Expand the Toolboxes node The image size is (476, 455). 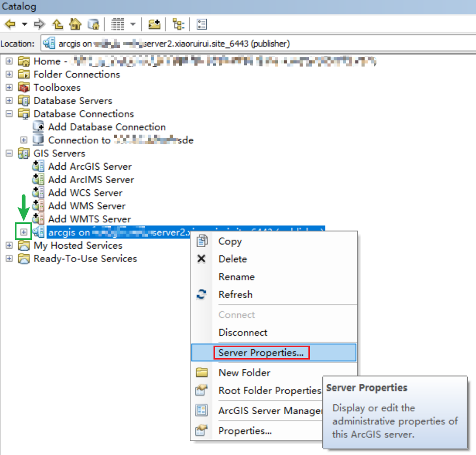click(9, 88)
